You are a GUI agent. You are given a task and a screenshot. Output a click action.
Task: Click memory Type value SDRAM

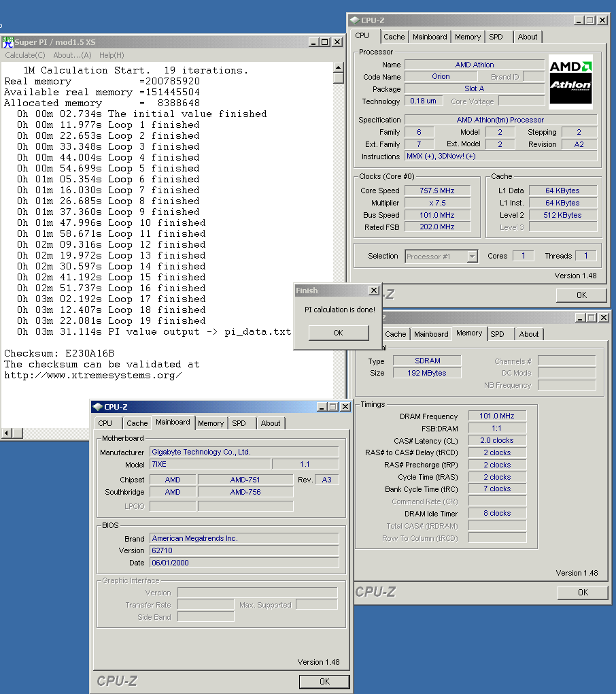click(427, 361)
